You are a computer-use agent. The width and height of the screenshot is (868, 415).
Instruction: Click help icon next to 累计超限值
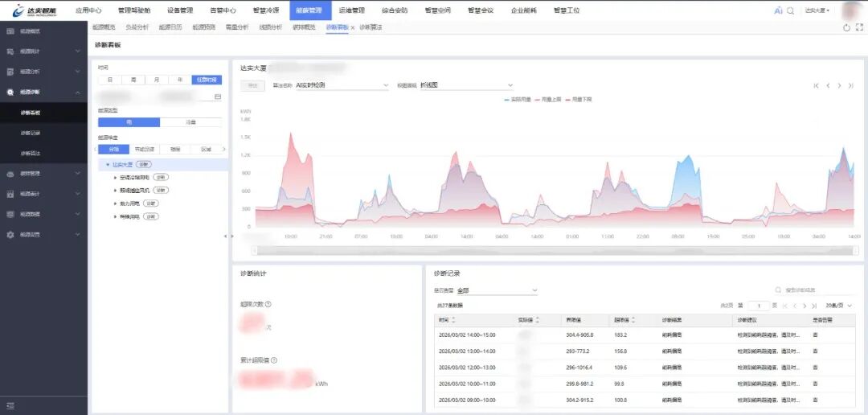click(x=275, y=360)
